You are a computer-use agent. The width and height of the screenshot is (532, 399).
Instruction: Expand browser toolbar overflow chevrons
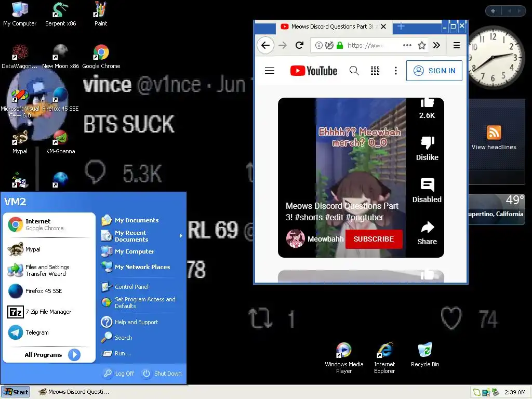(436, 45)
